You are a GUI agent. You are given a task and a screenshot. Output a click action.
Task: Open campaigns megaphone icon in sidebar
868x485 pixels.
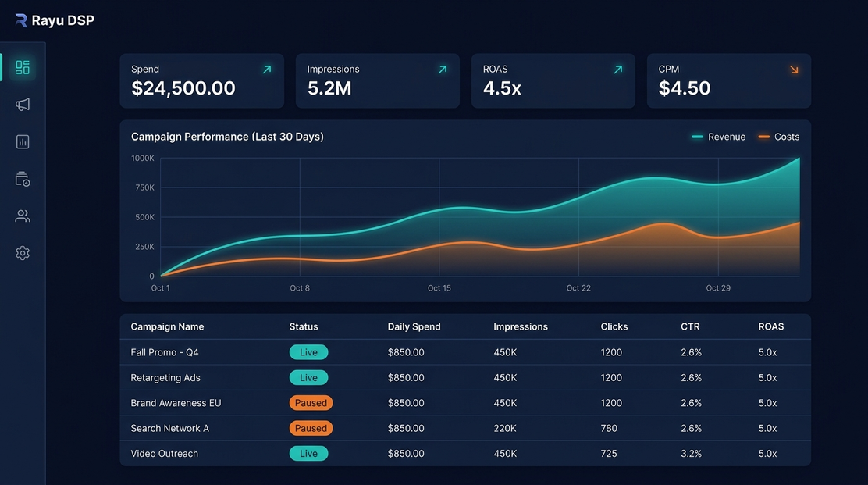coord(23,105)
